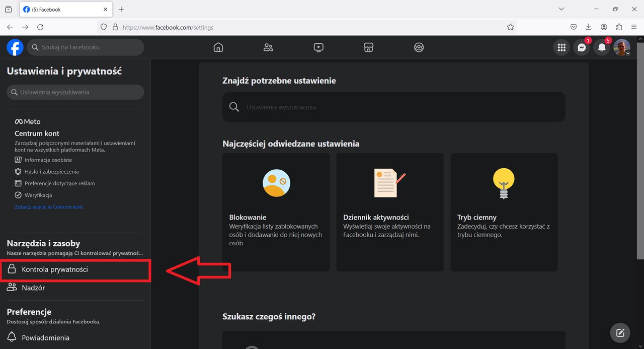Image resolution: width=644 pixels, height=349 pixels.
Task: Open Zobacz więcej w Centrum kont link
Action: [x=49, y=207]
